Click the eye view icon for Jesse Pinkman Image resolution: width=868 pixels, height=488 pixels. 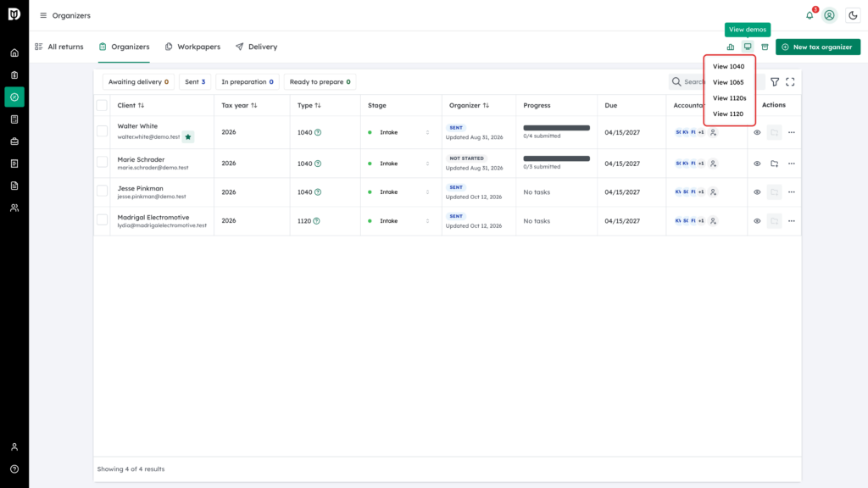[757, 192]
